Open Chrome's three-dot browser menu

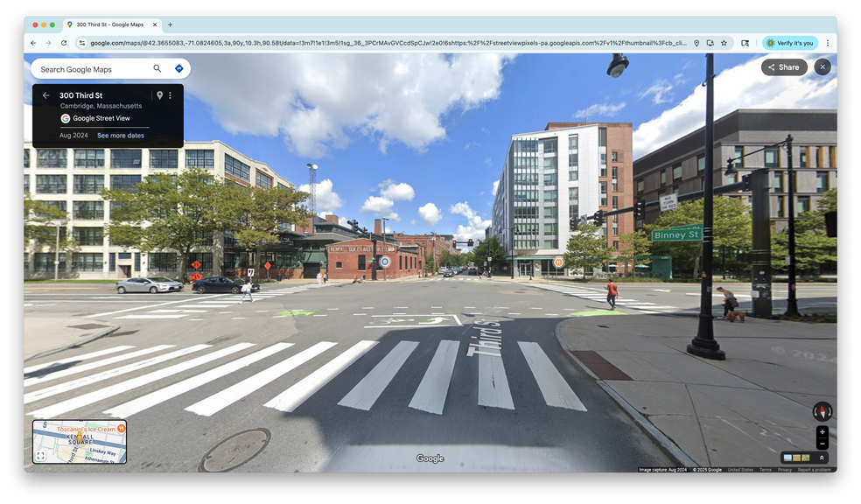tap(828, 42)
